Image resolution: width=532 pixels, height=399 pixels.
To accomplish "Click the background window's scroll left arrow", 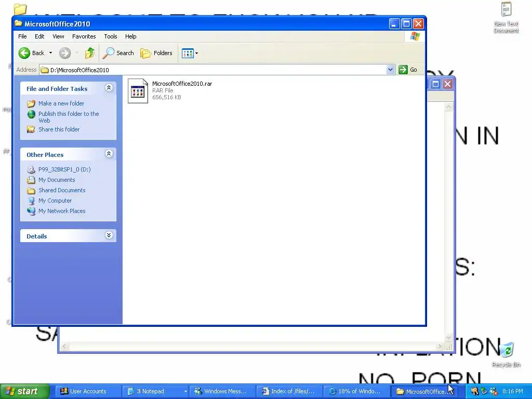I will pos(64,347).
